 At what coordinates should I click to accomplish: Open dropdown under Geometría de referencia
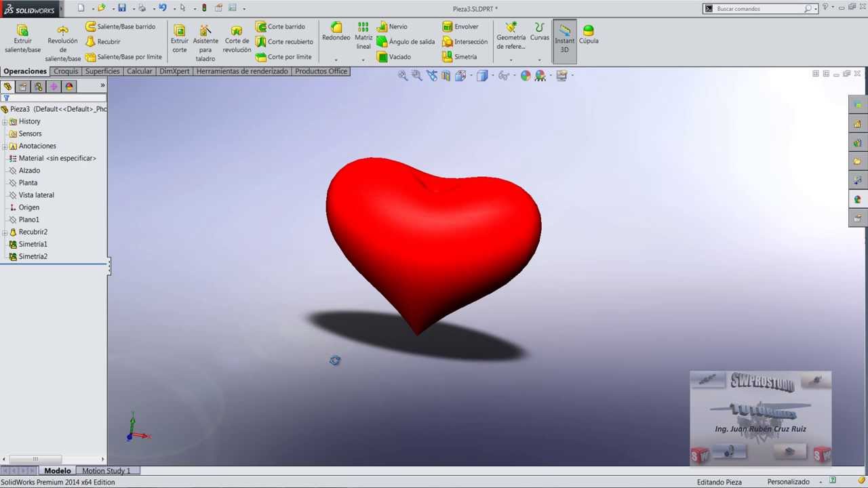(511, 60)
